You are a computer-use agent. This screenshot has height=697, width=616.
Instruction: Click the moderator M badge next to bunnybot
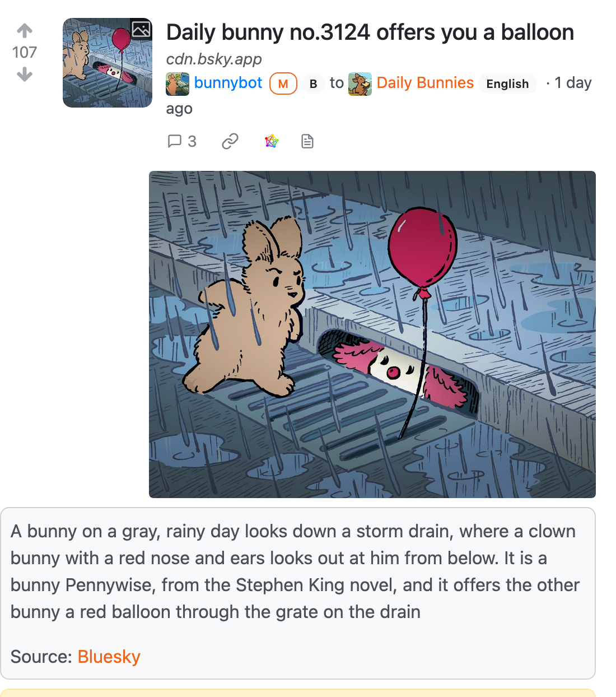click(283, 83)
